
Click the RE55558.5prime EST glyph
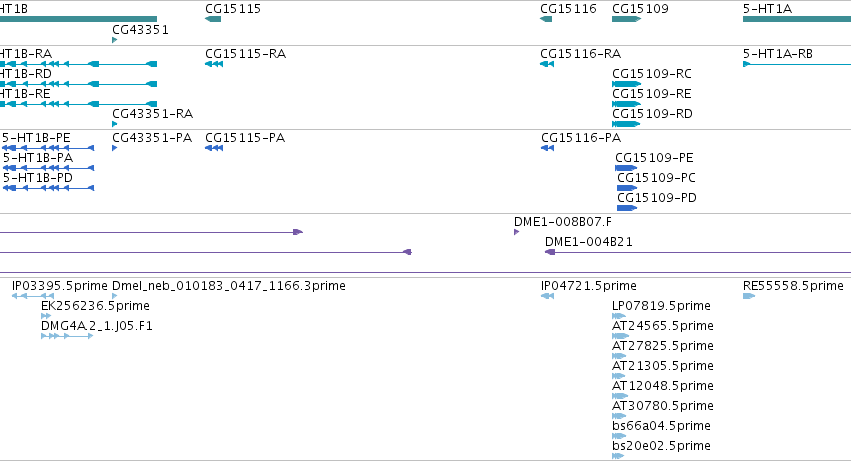click(749, 296)
